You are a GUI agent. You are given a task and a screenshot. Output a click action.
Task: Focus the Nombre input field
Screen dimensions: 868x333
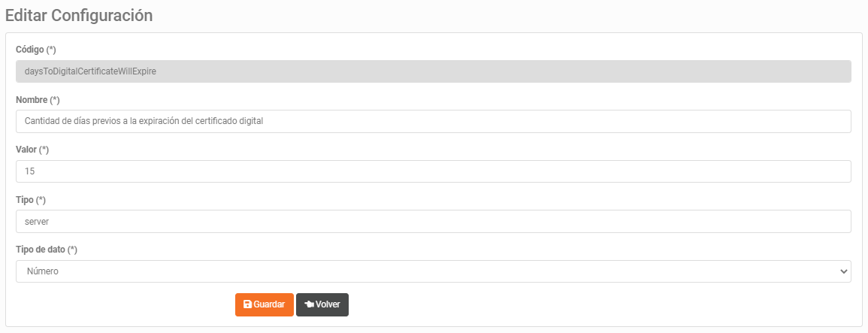[x=434, y=121]
